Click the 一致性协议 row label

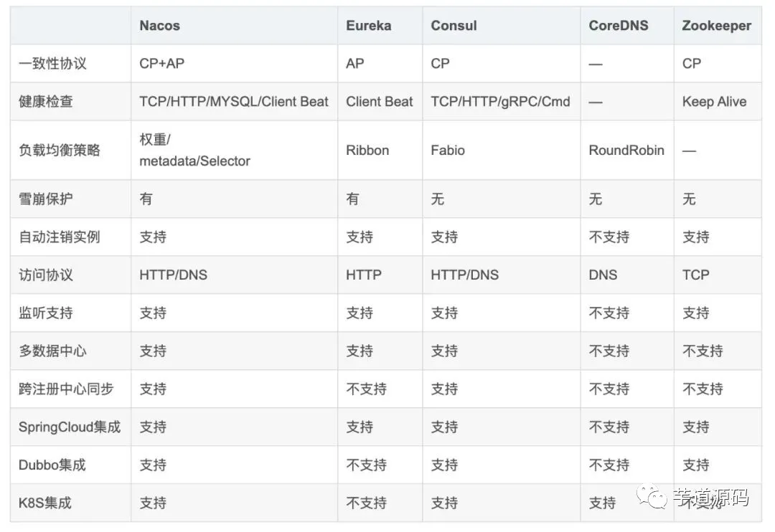[x=52, y=64]
